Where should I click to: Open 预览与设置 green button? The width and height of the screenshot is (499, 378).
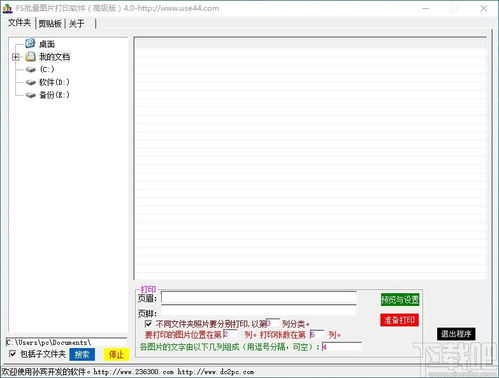click(x=400, y=300)
